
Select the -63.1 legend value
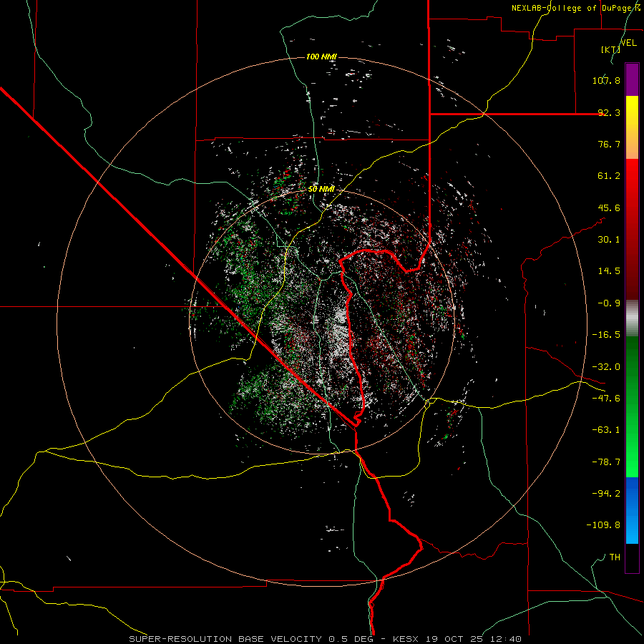(606, 430)
